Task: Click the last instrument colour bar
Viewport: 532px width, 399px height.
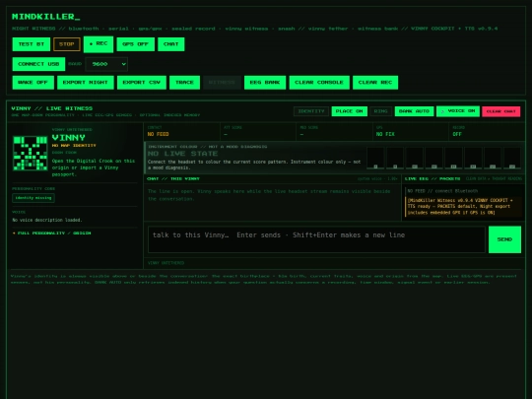Action: coord(512,158)
